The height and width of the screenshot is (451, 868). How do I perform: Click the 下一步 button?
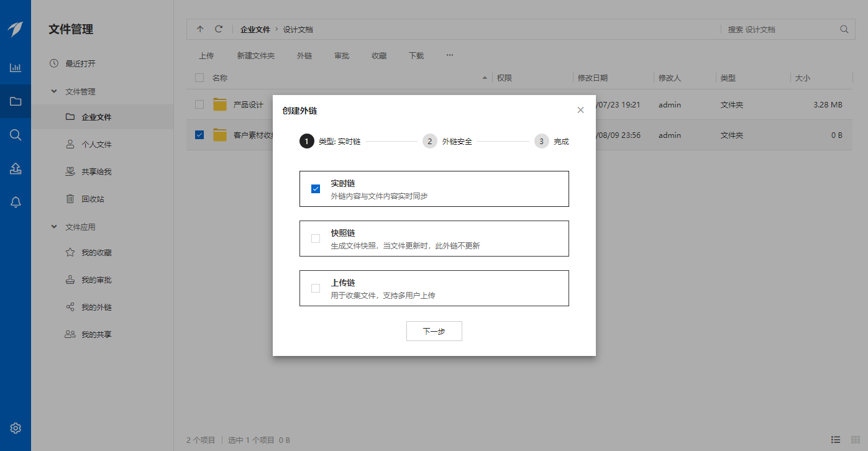coord(434,331)
